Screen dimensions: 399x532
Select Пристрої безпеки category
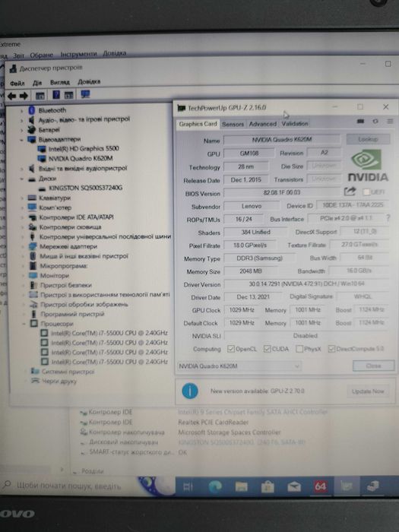click(66, 285)
